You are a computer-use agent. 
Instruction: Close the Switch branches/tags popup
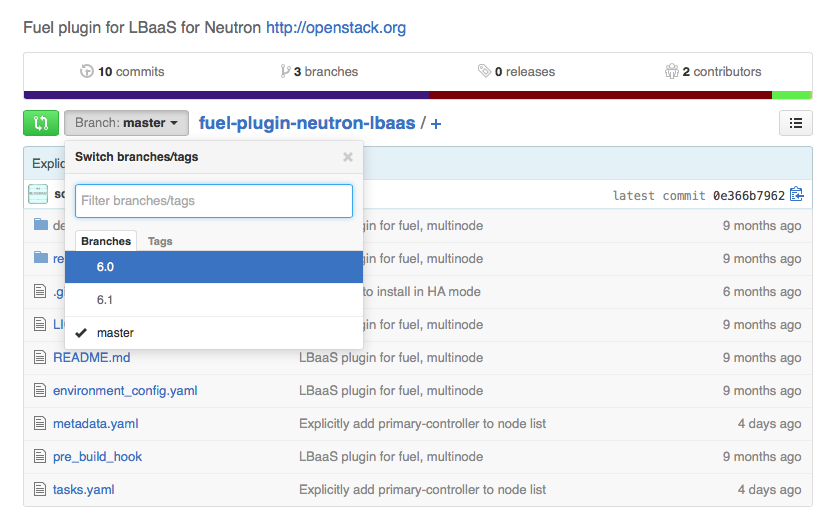click(x=347, y=157)
